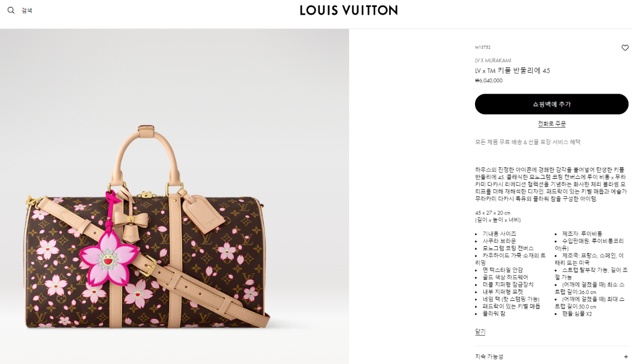The width and height of the screenshot is (632, 364).
Task: Open the 검색 search field
Action: click(x=27, y=11)
